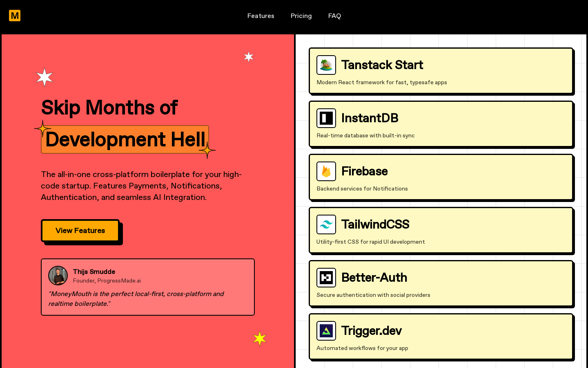Click Thijs Smudde's avatar photo
This screenshot has height=368, width=588.
[x=58, y=276]
